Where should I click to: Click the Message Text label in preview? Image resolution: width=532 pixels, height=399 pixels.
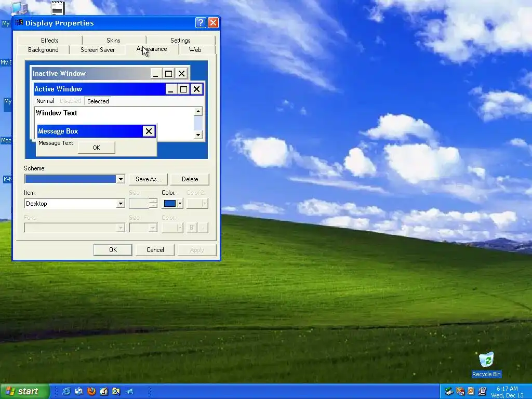(56, 143)
